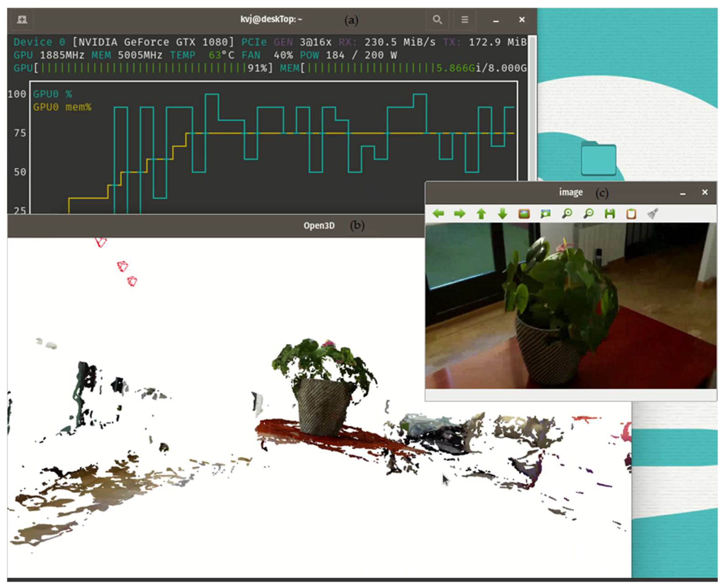The width and height of the screenshot is (724, 588).
Task: Reset image to original size icon
Action: [524, 214]
